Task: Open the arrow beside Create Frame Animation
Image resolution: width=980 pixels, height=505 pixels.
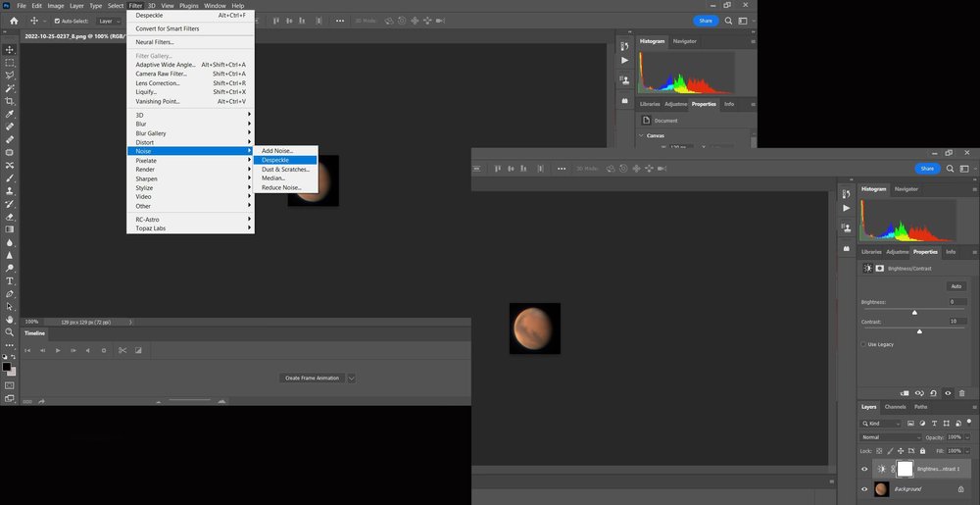Action: click(351, 379)
